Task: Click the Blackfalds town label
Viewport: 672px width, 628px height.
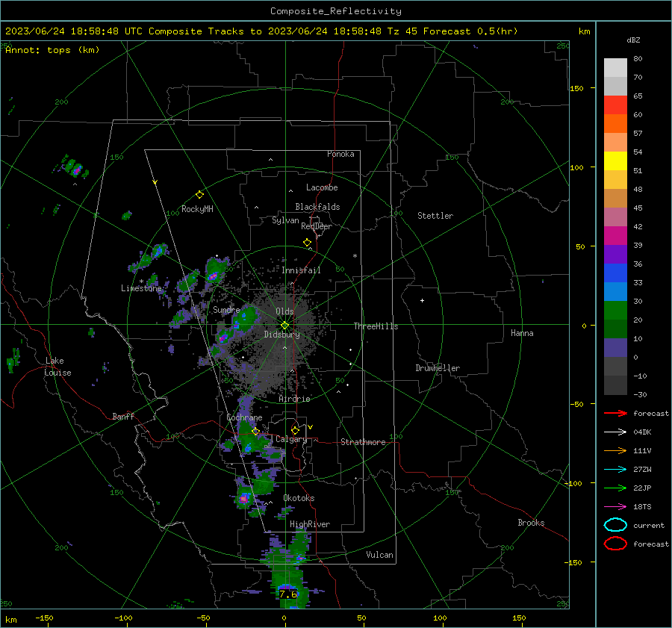Action: (317, 207)
